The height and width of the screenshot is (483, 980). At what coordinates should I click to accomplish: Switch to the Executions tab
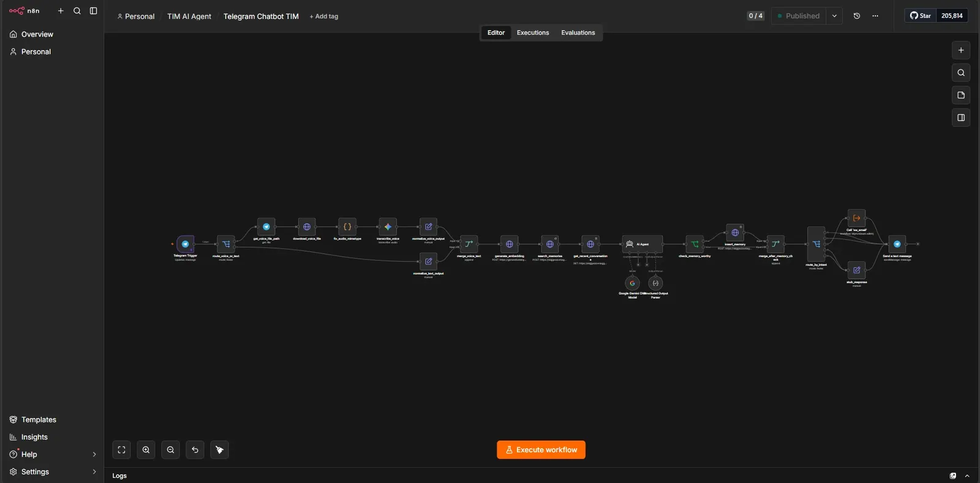coord(533,33)
